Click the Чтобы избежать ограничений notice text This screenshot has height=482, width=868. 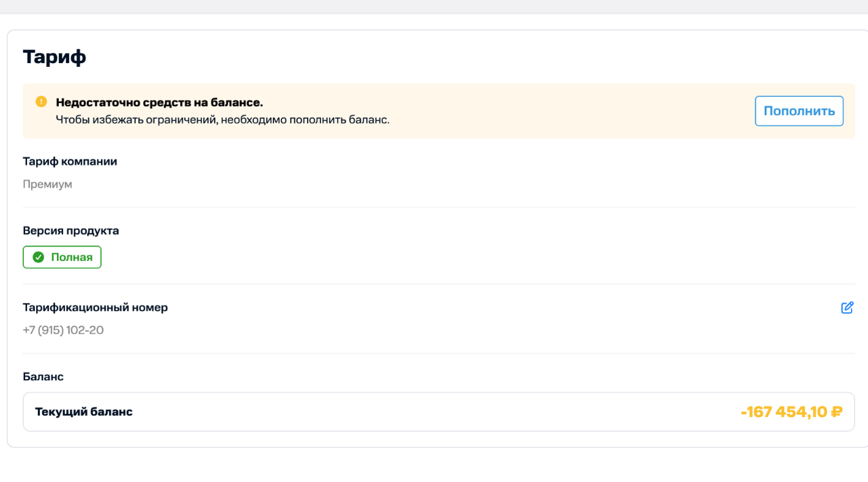(223, 120)
